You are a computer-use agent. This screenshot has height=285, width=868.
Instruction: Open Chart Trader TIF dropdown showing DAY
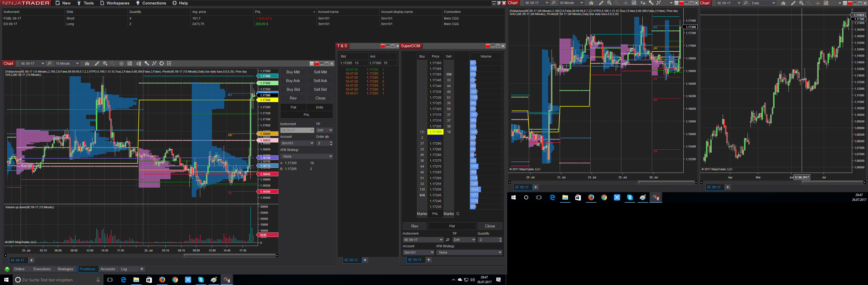pos(324,130)
